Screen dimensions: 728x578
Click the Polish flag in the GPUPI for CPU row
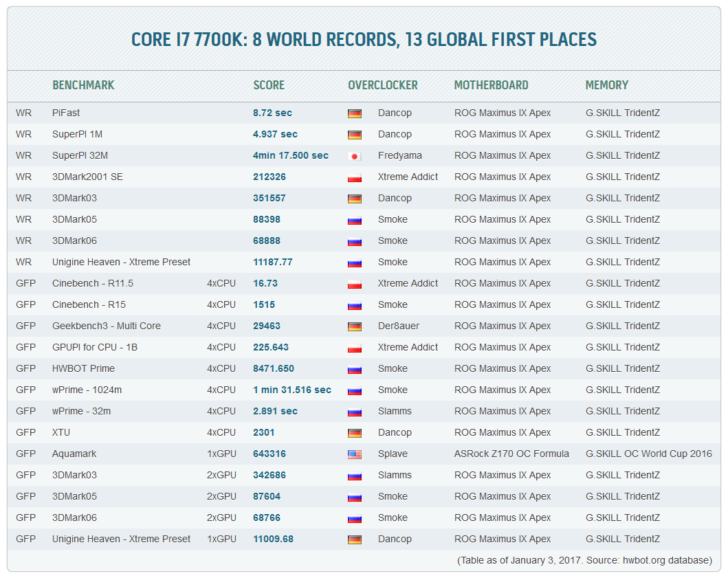tap(355, 348)
